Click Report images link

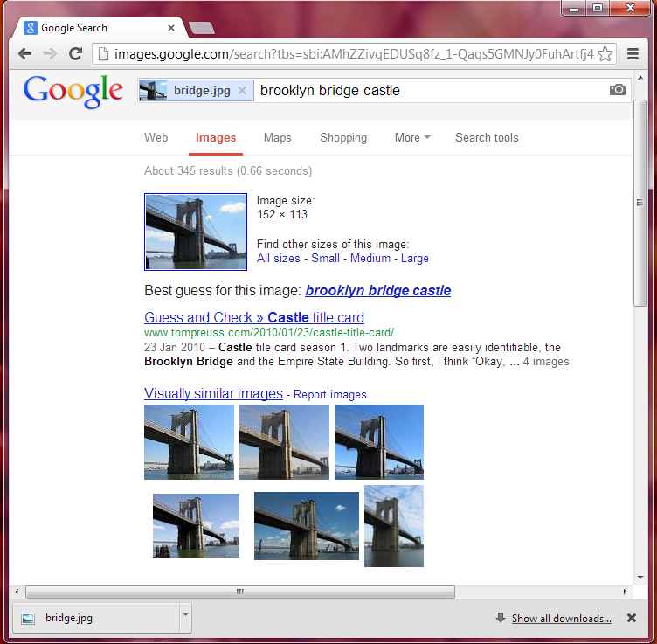click(329, 395)
